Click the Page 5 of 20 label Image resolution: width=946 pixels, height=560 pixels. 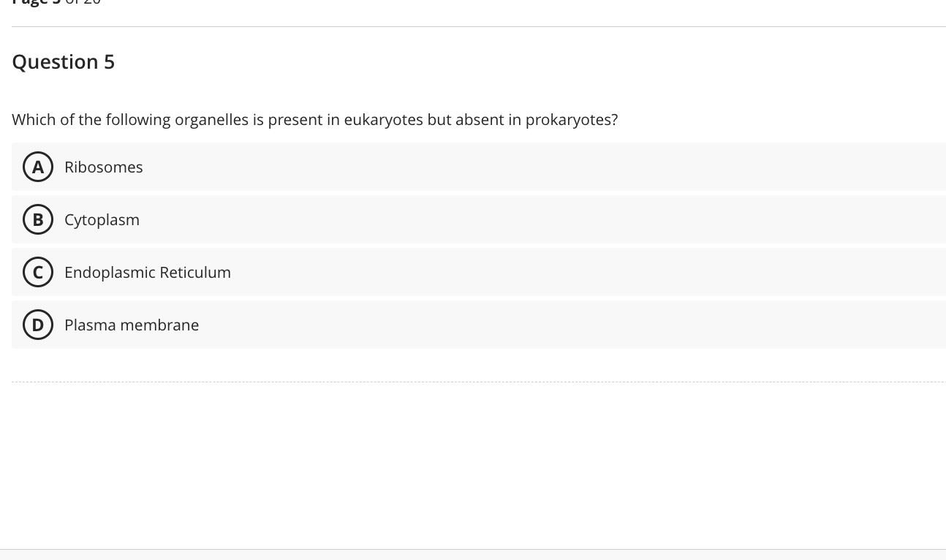point(56,4)
